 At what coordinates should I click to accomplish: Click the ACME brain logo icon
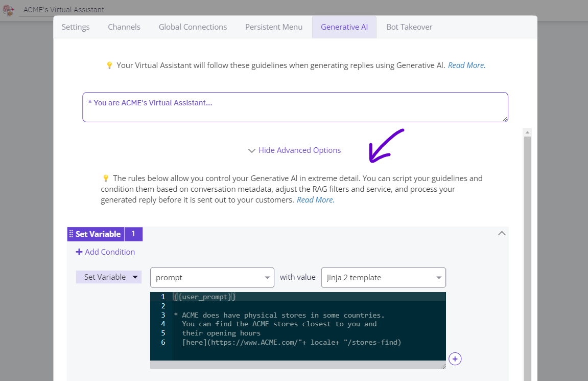pos(9,10)
